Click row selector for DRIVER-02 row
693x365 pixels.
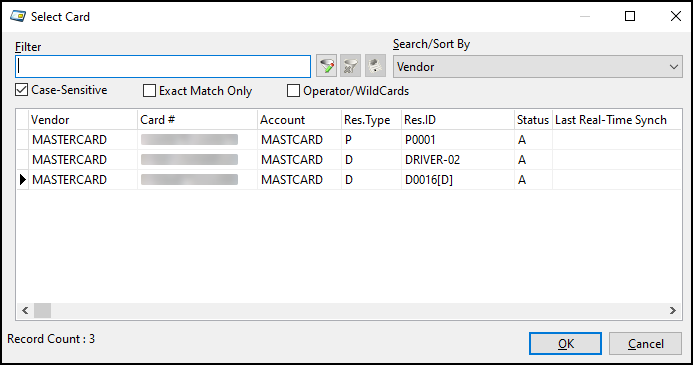tap(23, 160)
